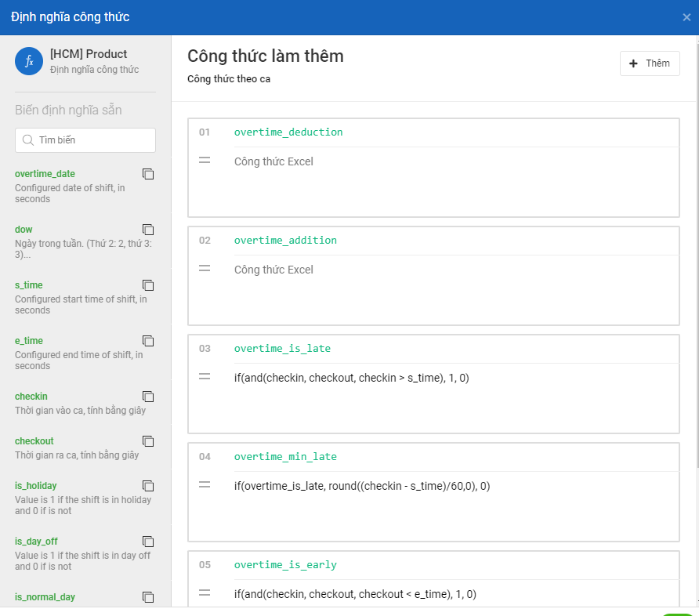Edit the overtime_is_late name field

(456, 349)
